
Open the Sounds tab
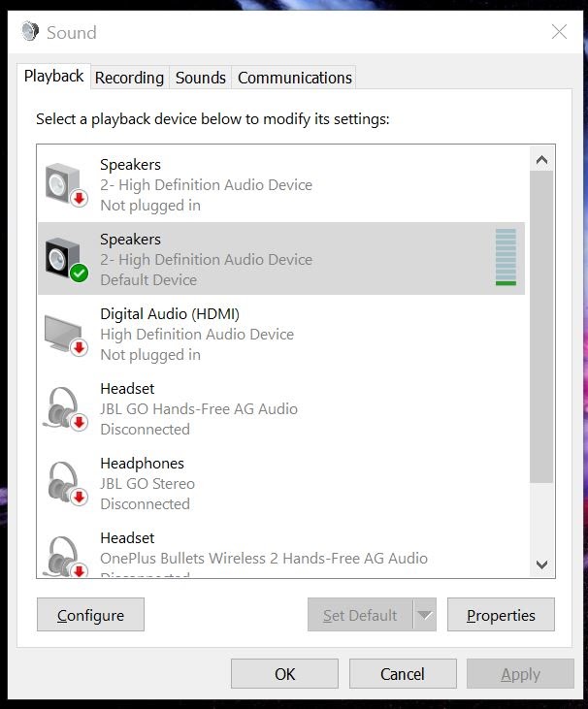click(x=201, y=78)
